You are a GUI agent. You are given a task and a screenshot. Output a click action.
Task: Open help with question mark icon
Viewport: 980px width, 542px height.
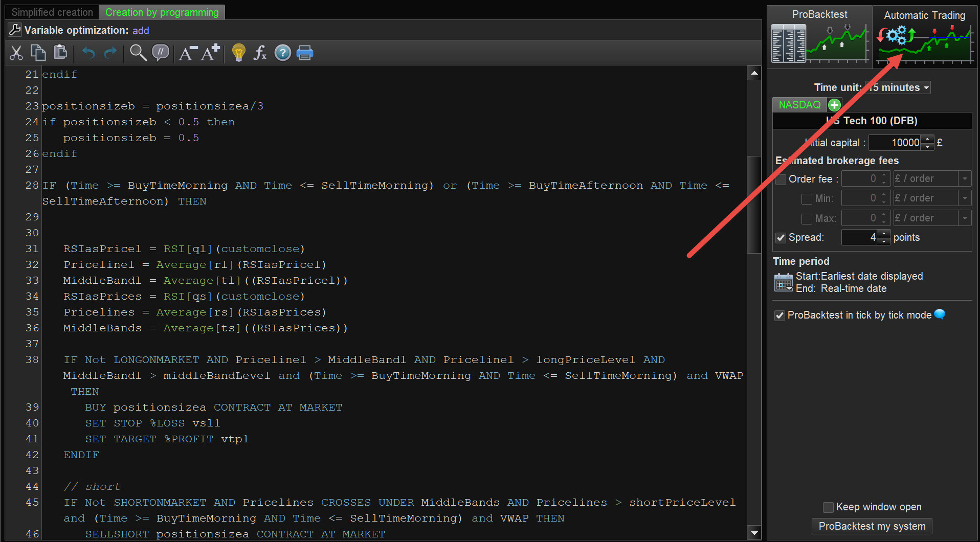tap(283, 53)
